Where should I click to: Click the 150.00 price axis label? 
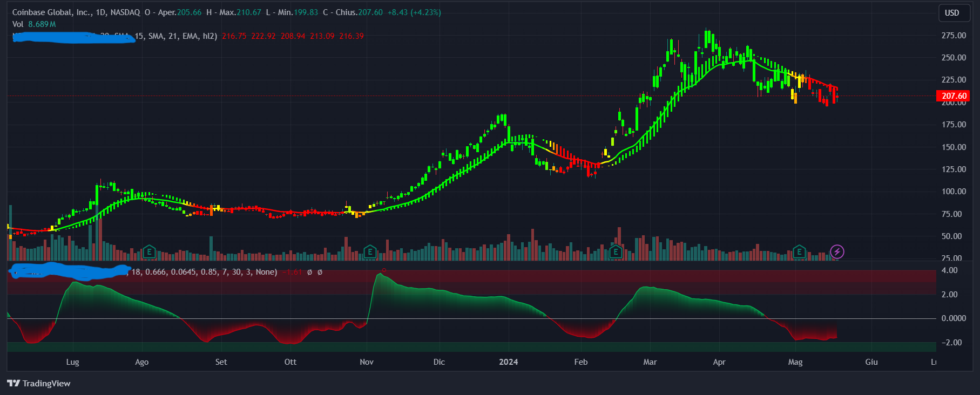[954, 147]
